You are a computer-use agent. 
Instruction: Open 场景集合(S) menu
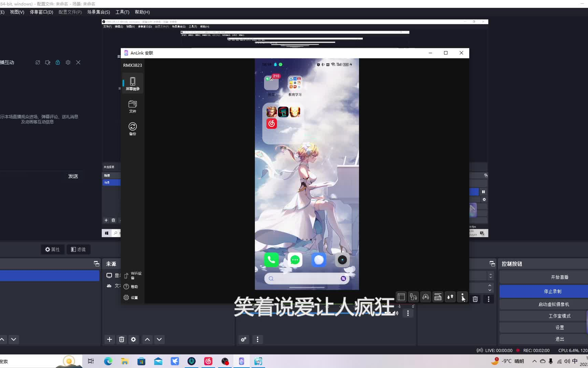(99, 12)
